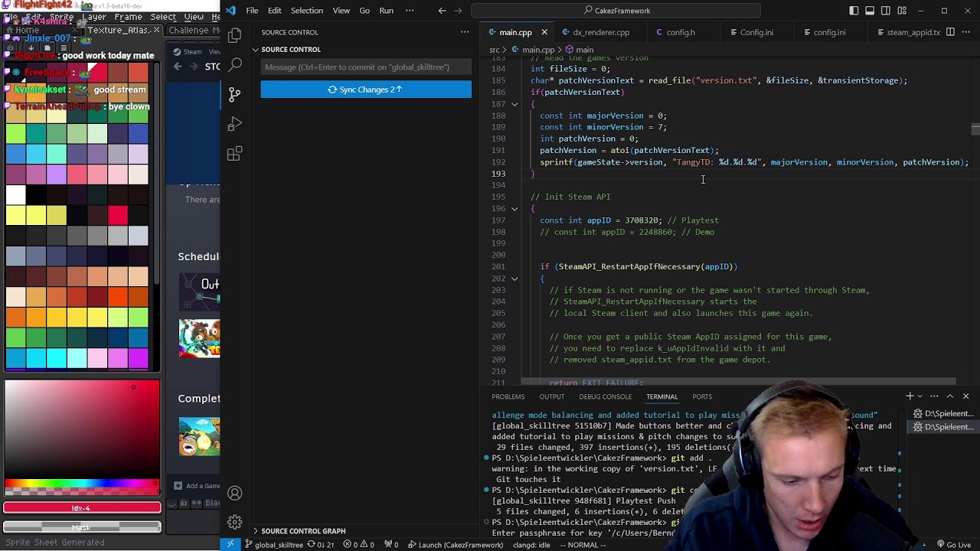Open the Accounts menu icon
The width and height of the screenshot is (980, 551).
click(x=235, y=494)
